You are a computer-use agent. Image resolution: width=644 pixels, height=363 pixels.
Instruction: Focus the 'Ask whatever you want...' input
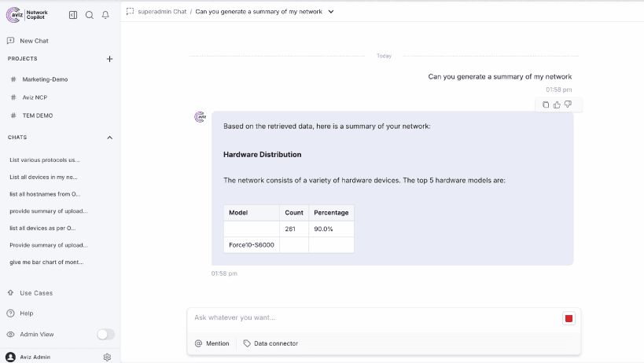tap(374, 318)
